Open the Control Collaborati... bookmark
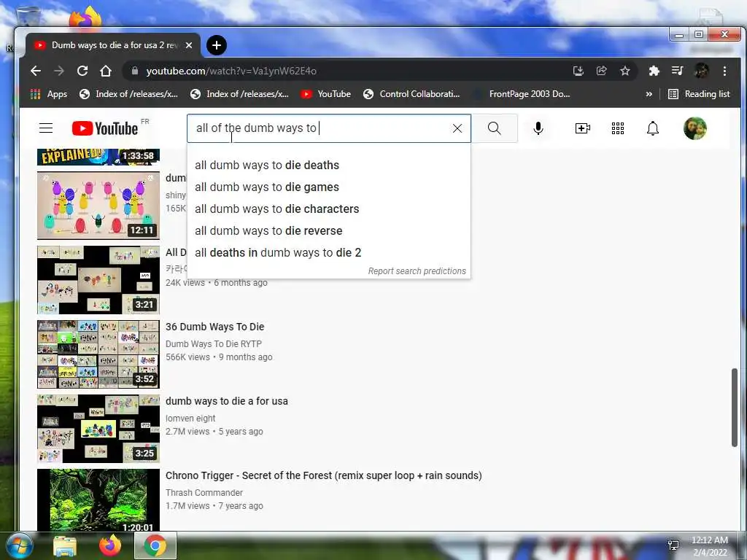The image size is (747, 560). click(411, 94)
